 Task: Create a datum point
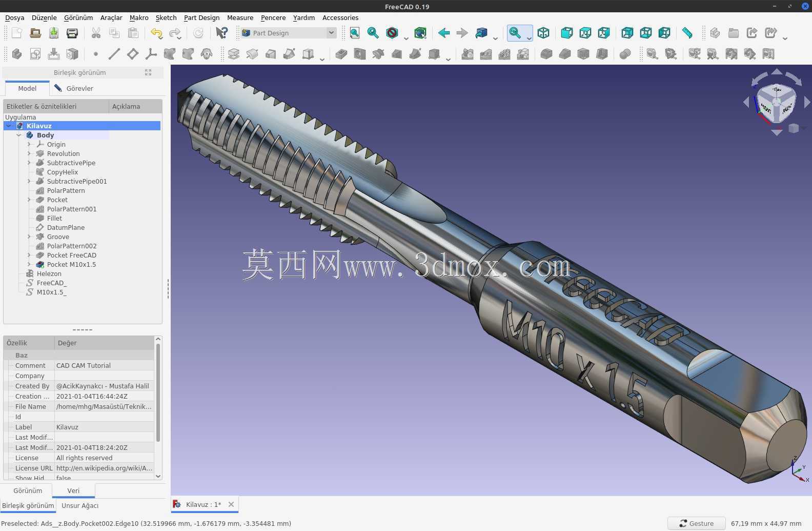pyautogui.click(x=96, y=54)
